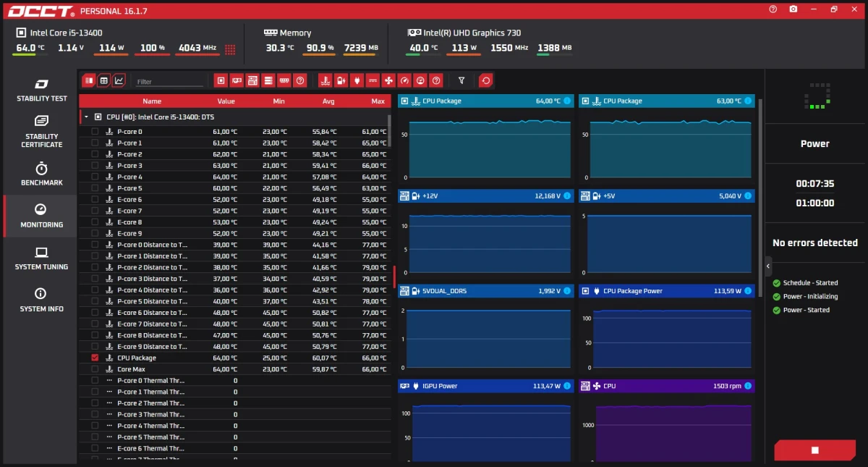
Task: Click the Filter text field
Action: [168, 82]
